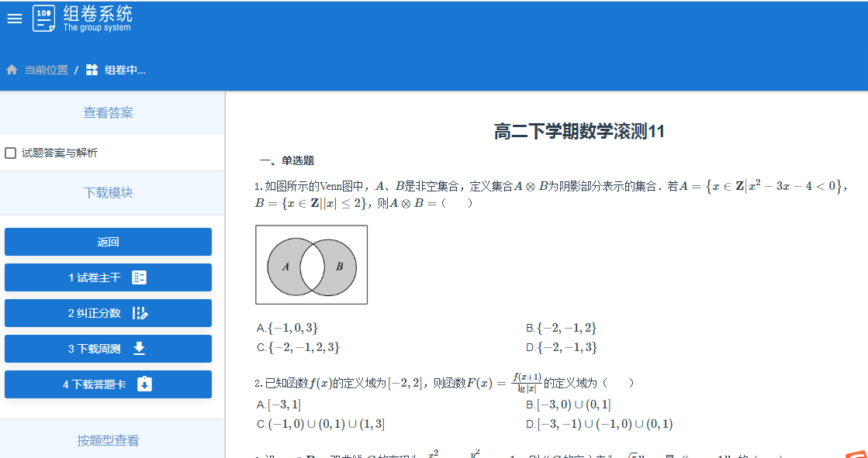Click the list icon beside 试卷主干
This screenshot has width=868, height=458.
[140, 277]
